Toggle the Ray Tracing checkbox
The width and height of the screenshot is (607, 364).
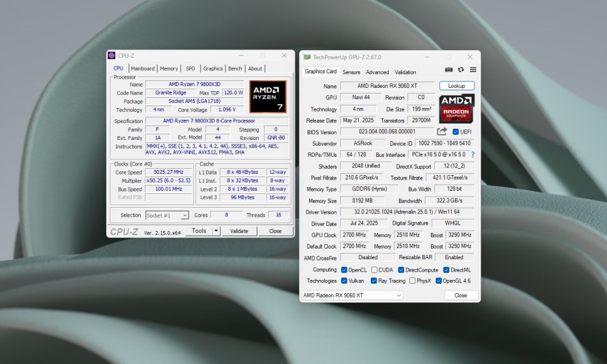374,281
